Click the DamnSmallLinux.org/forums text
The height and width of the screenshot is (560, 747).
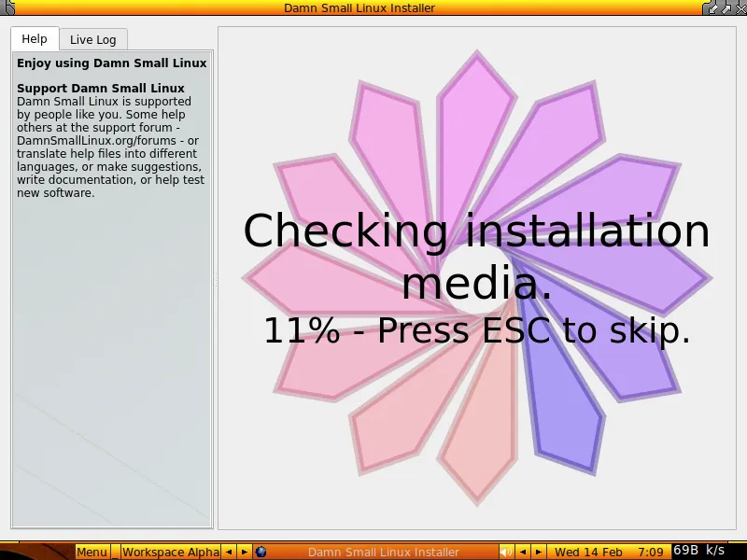(96, 141)
